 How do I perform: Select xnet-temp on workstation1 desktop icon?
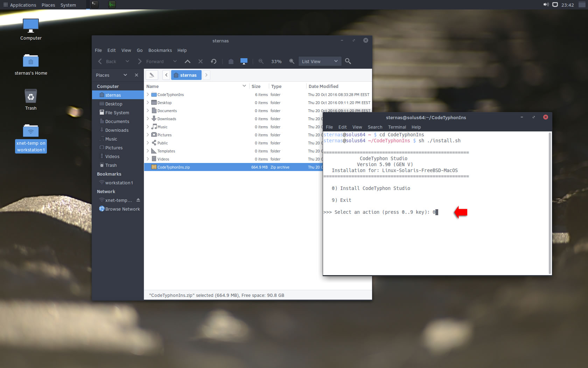coord(31,138)
